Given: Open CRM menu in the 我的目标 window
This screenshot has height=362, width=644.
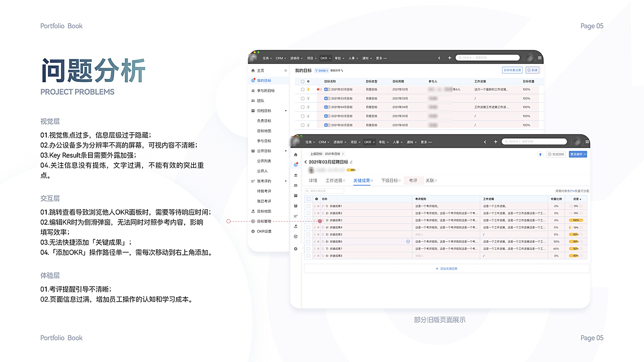Looking at the screenshot, I should [280, 58].
